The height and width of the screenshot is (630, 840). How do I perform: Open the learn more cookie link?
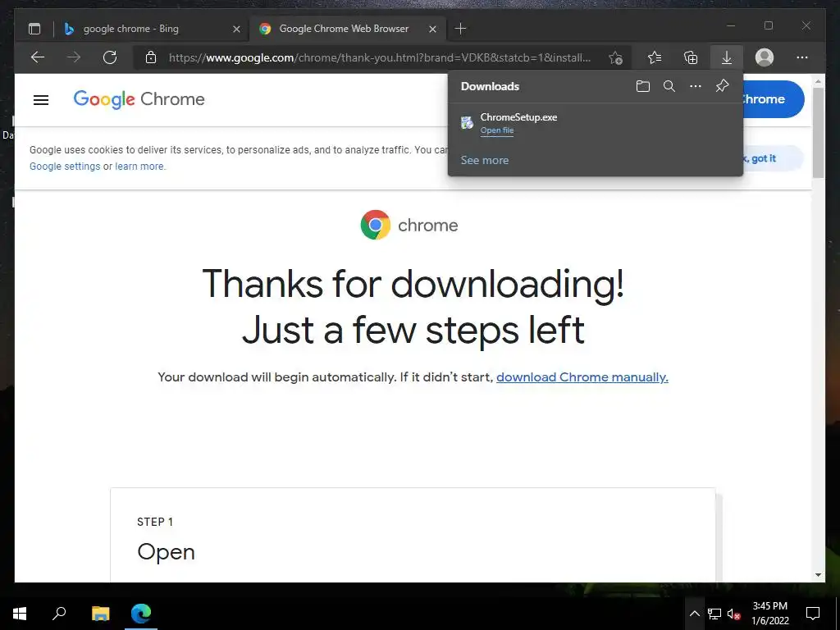(140, 166)
